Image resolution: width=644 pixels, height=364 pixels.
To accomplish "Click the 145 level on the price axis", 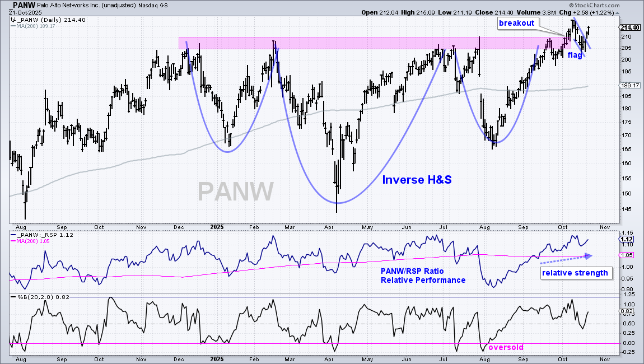I will pos(626,209).
